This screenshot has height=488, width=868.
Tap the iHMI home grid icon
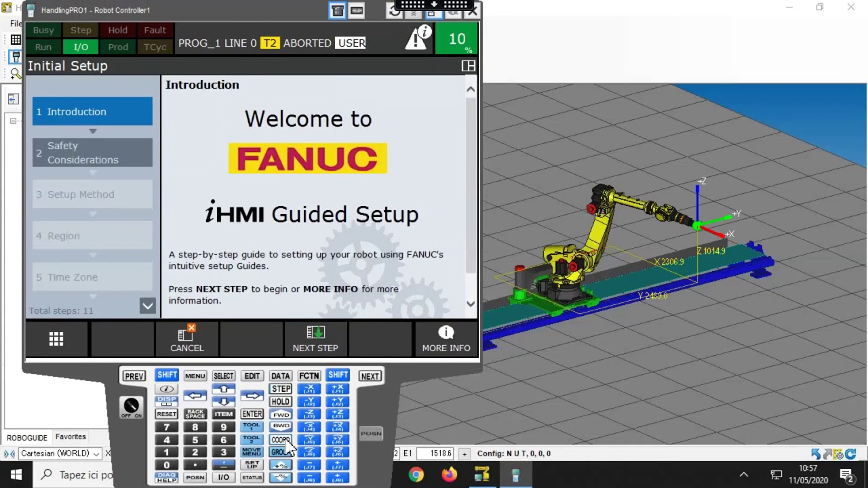point(56,339)
